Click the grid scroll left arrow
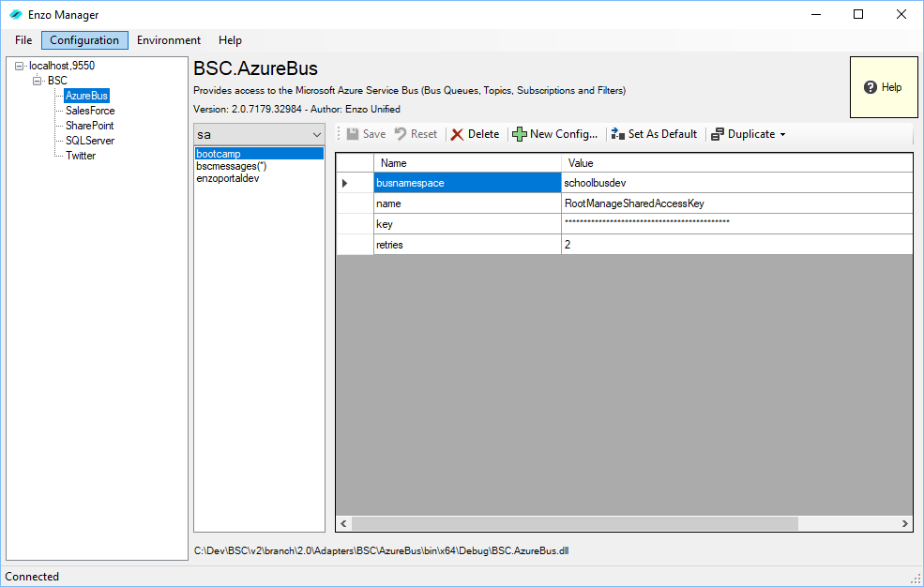The width and height of the screenshot is (924, 587). (x=343, y=523)
